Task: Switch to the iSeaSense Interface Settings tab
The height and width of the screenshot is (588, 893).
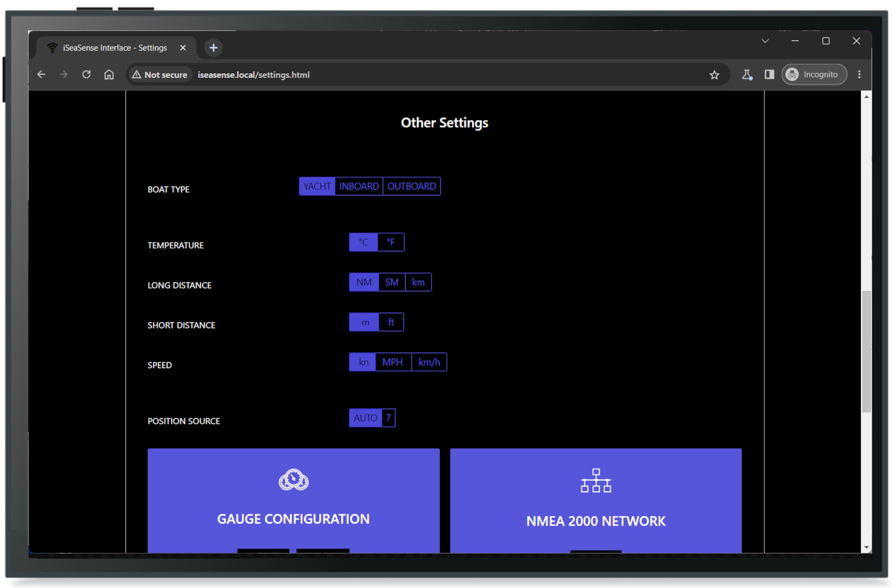Action: (114, 48)
